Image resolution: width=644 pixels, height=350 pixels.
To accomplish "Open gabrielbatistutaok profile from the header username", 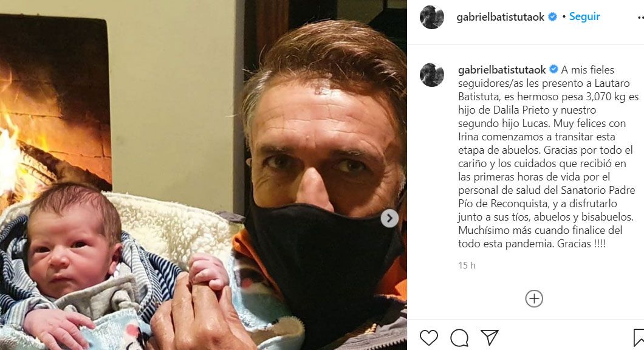I will [x=500, y=17].
